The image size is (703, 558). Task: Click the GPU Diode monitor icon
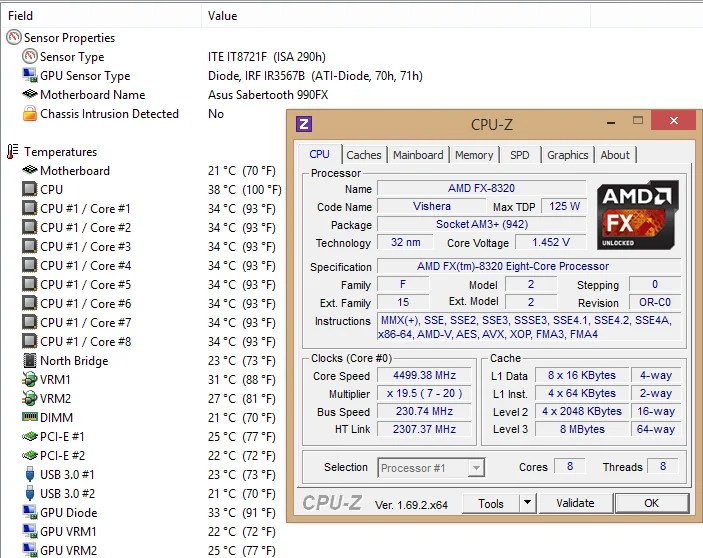click(x=30, y=512)
